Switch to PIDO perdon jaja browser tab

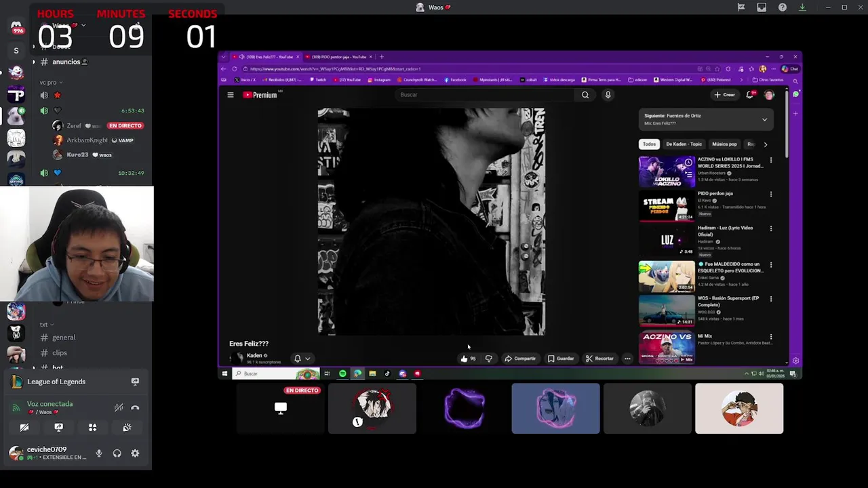(339, 57)
